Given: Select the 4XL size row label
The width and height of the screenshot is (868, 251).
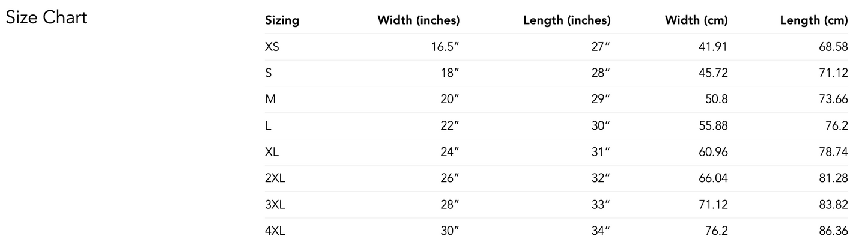Looking at the screenshot, I should [x=275, y=232].
